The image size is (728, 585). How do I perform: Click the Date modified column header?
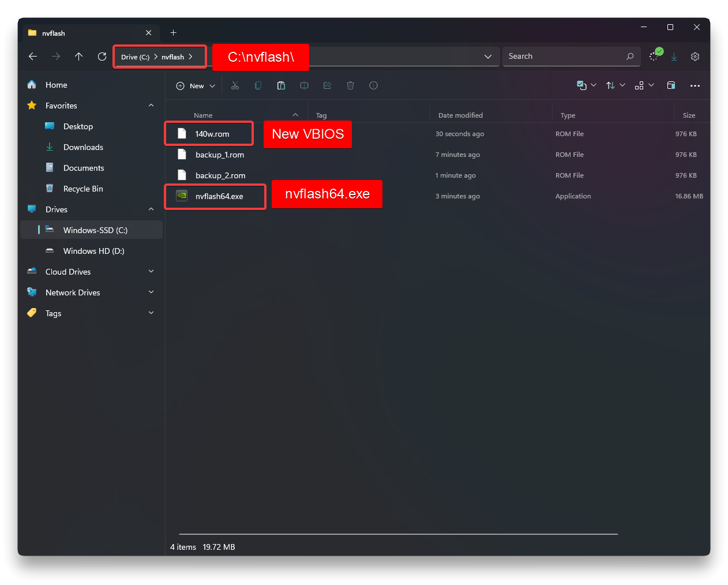tap(460, 115)
